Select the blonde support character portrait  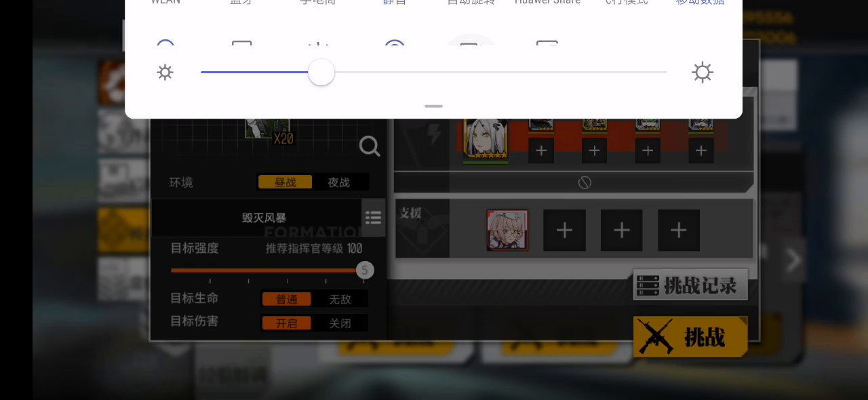tap(507, 231)
